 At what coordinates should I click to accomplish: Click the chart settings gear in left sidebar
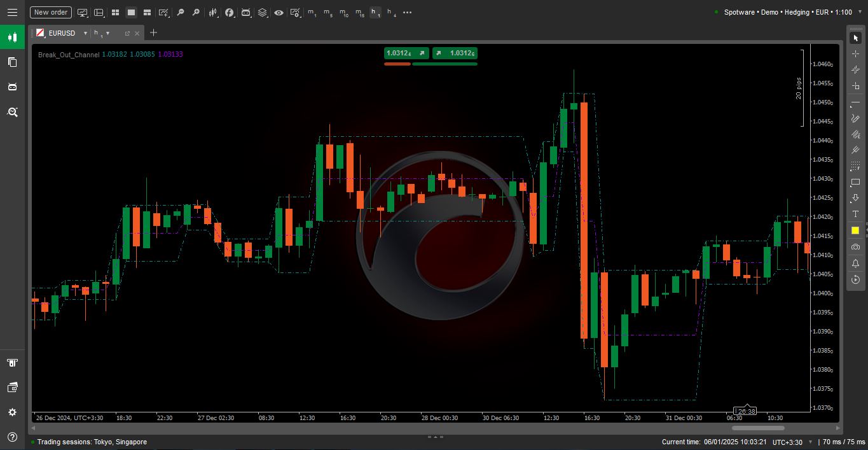click(x=12, y=412)
